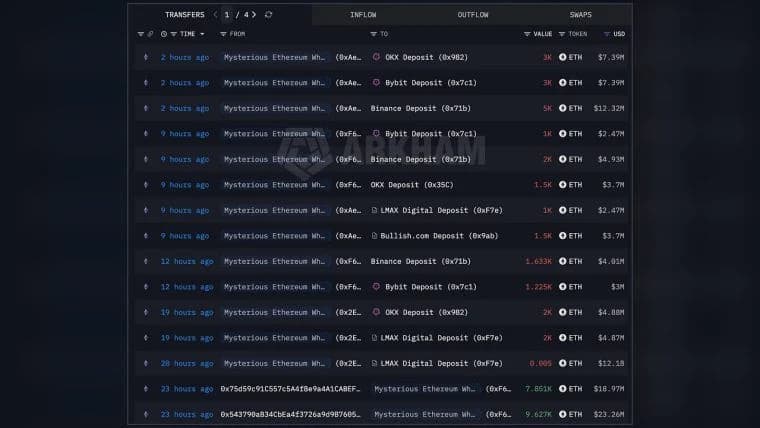Image resolution: width=760 pixels, height=428 pixels.
Task: Go to next page of transfers
Action: point(254,15)
